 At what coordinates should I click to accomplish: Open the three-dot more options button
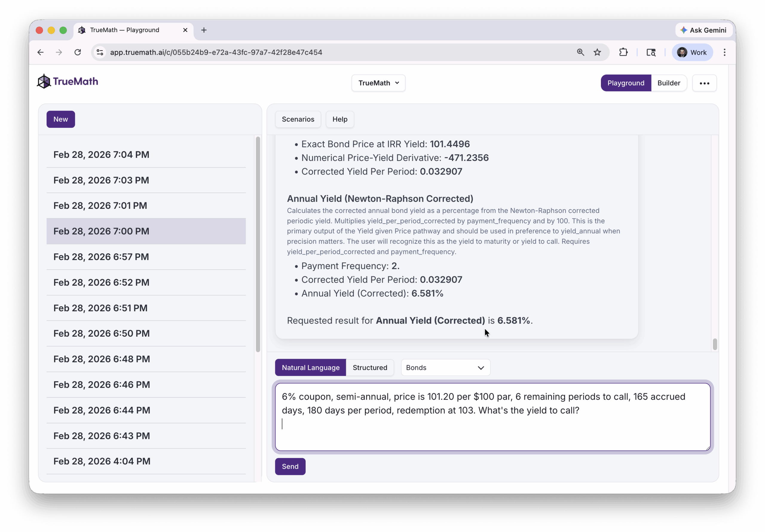tap(704, 83)
